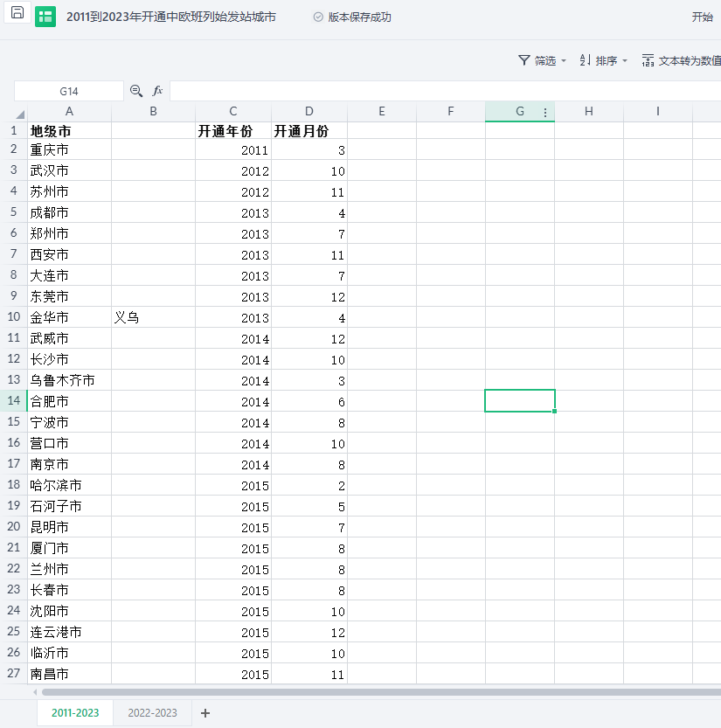Select column E header
Image resolution: width=721 pixels, height=728 pixels.
point(382,112)
